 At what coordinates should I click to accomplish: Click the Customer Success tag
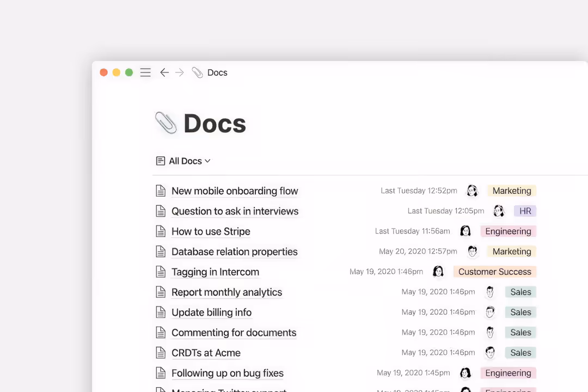click(494, 271)
